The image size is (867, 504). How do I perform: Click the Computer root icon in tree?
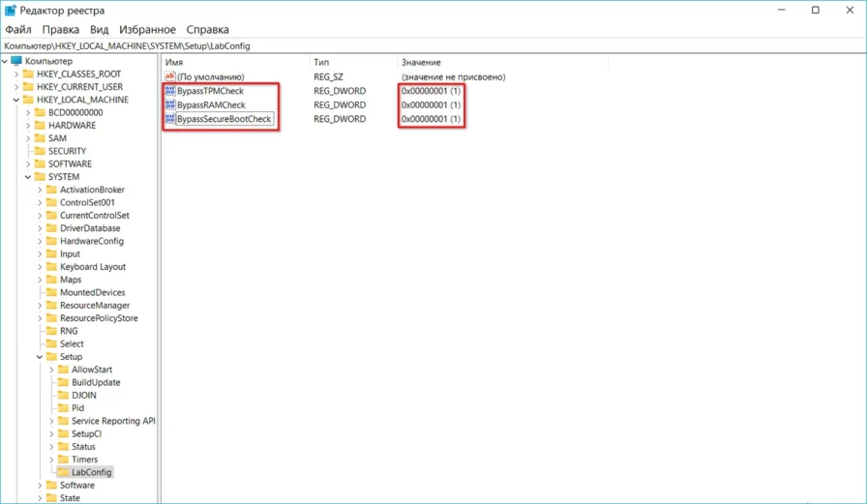[16, 61]
